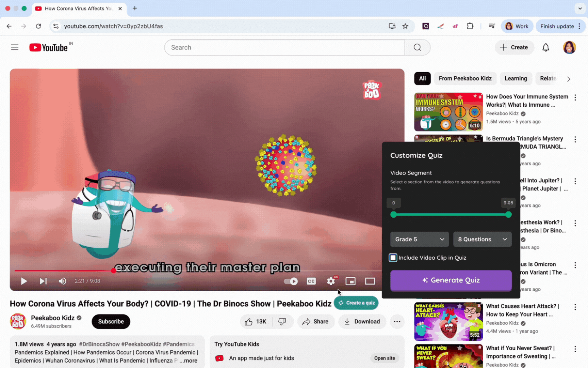Image resolution: width=588 pixels, height=368 pixels.
Task: Go back in browser
Action: [x=9, y=26]
